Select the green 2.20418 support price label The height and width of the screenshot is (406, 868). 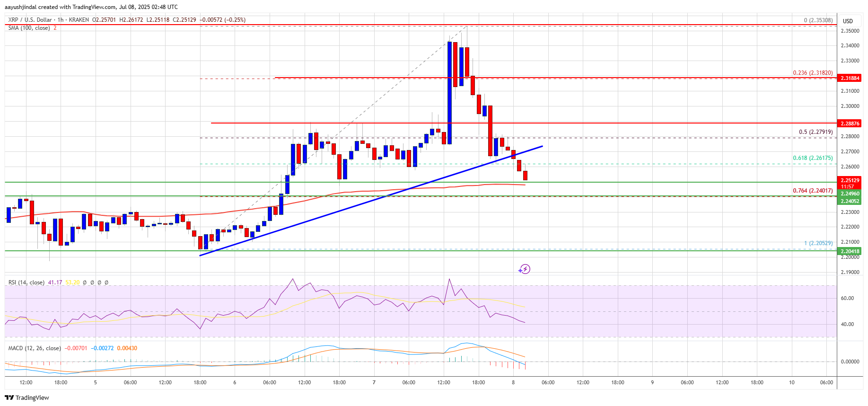(850, 251)
